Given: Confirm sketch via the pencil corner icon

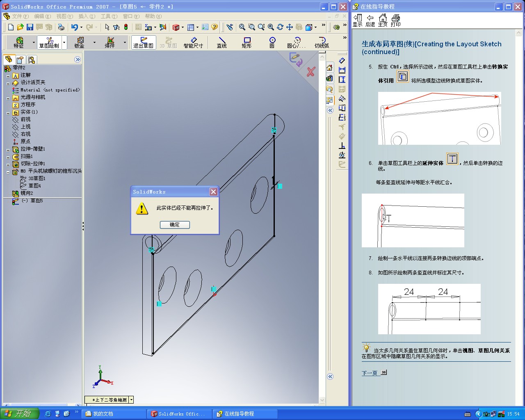Looking at the screenshot, I should [x=296, y=59].
